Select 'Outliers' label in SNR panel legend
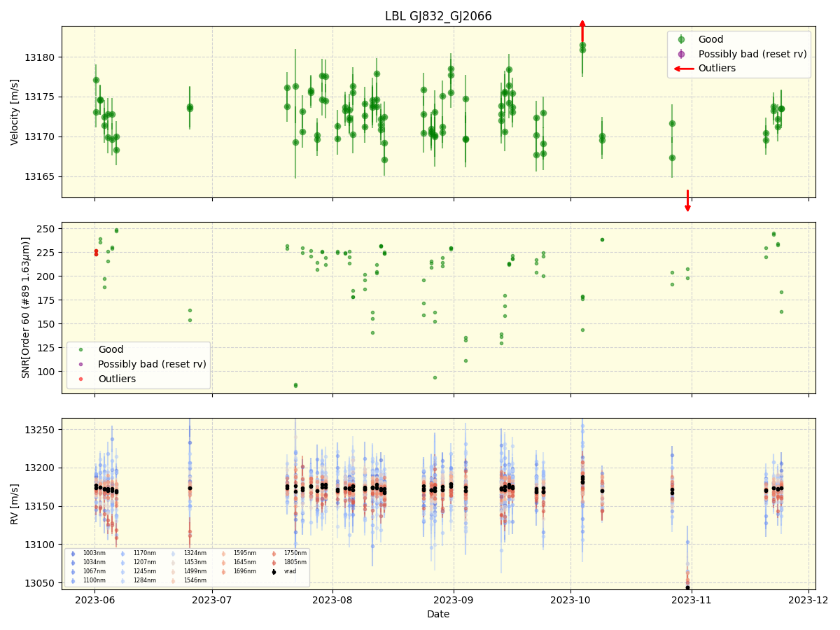This screenshot has height=630, width=840. [x=117, y=379]
